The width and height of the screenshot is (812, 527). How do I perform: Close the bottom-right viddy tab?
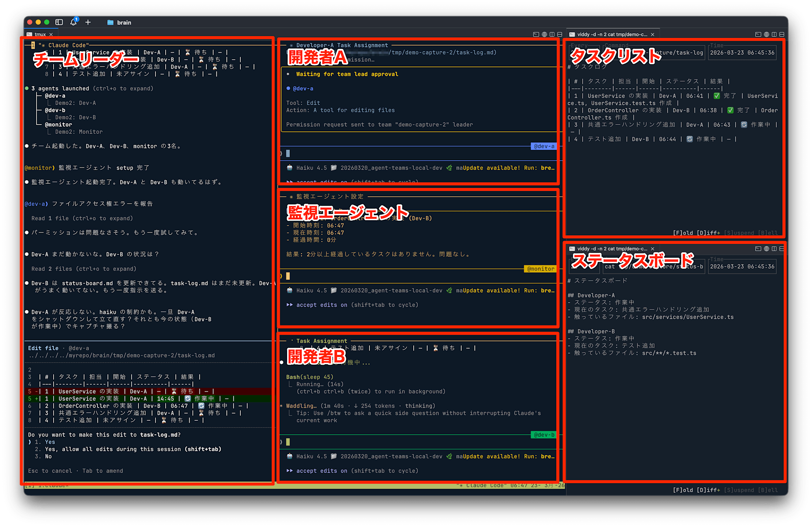coord(653,249)
